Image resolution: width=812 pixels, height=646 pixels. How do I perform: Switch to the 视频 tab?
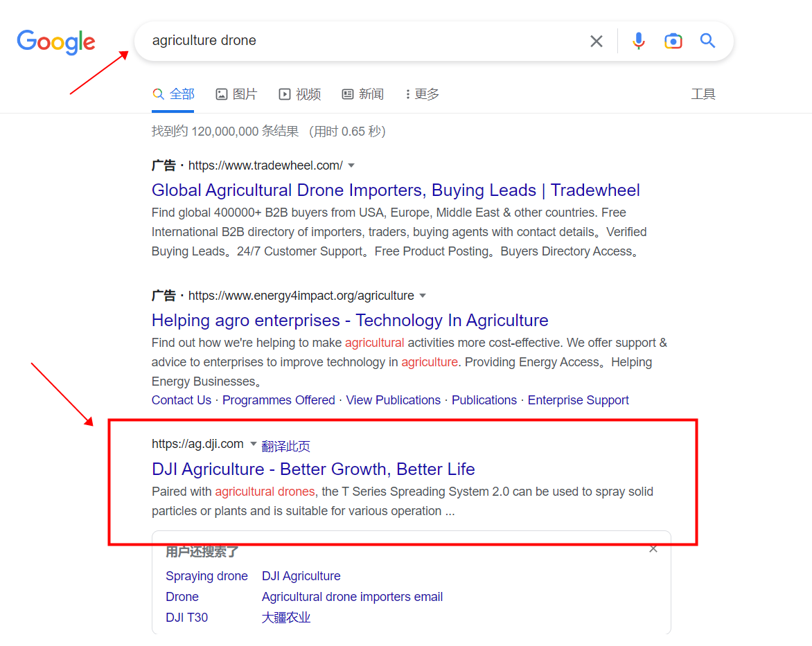click(x=300, y=94)
